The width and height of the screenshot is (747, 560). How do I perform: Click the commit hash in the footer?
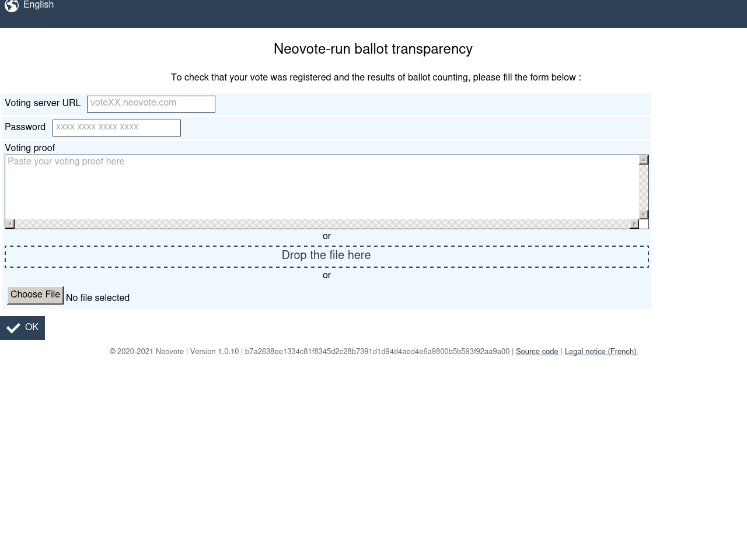[377, 352]
